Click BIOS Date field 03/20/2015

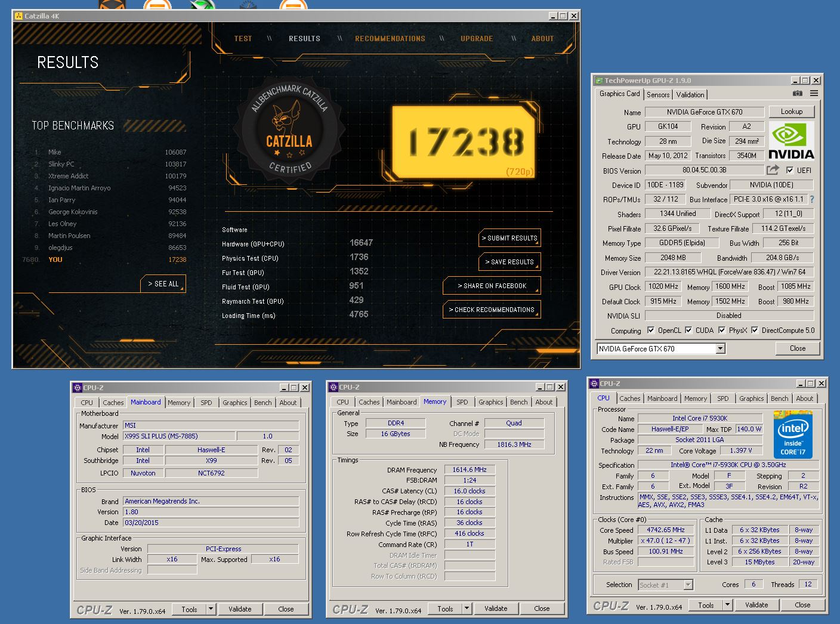(x=211, y=523)
